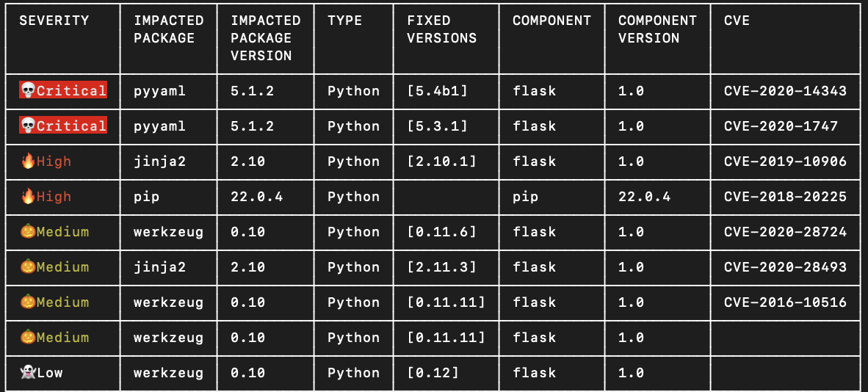Viewport: 868px width, 392px height.
Task: Click the fire icon beside the jinja2 High row
Action: click(27, 161)
